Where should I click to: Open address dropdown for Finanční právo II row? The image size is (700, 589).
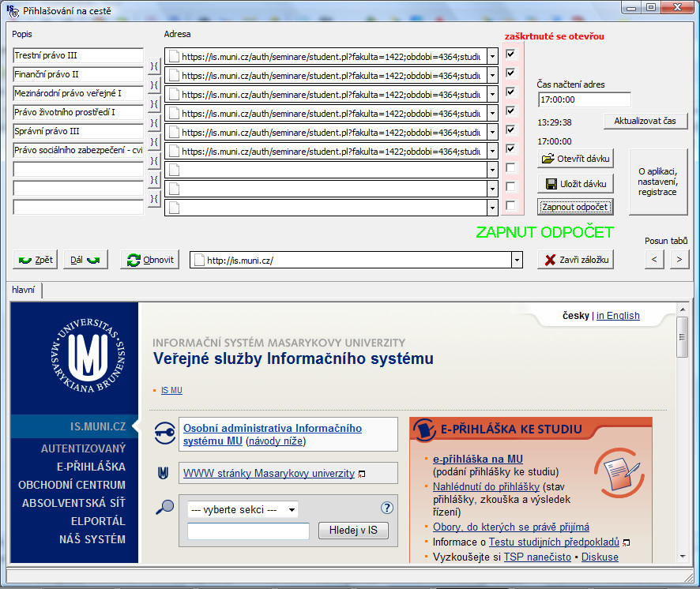tap(492, 76)
